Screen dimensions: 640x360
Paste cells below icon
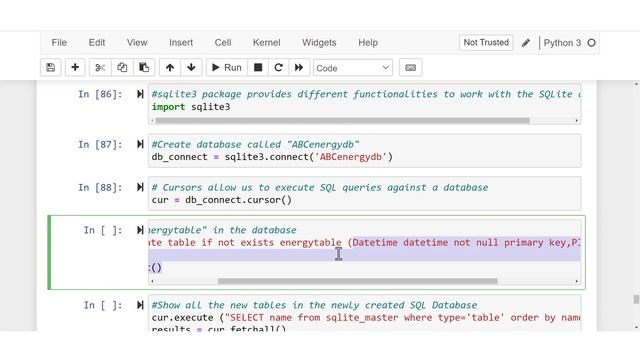[144, 67]
